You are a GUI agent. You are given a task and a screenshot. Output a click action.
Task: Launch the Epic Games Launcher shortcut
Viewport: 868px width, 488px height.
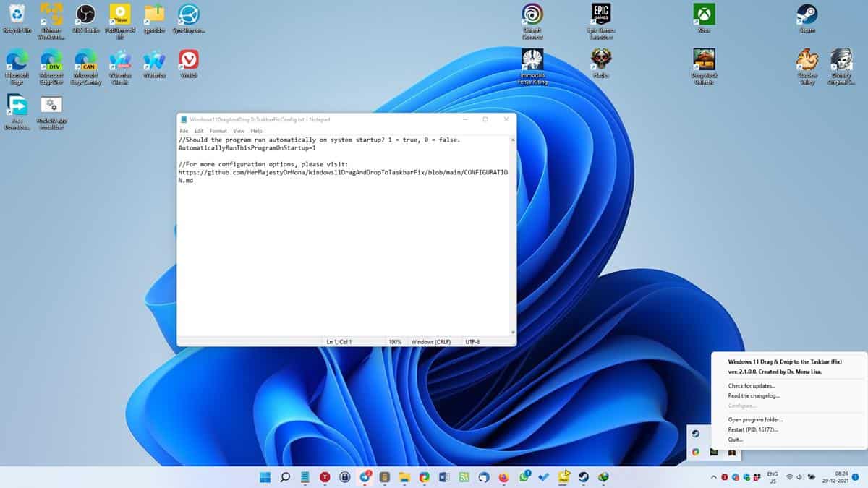tap(600, 14)
